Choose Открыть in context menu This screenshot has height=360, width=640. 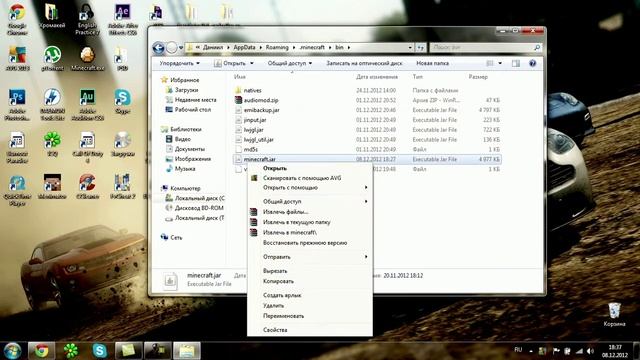click(310, 168)
